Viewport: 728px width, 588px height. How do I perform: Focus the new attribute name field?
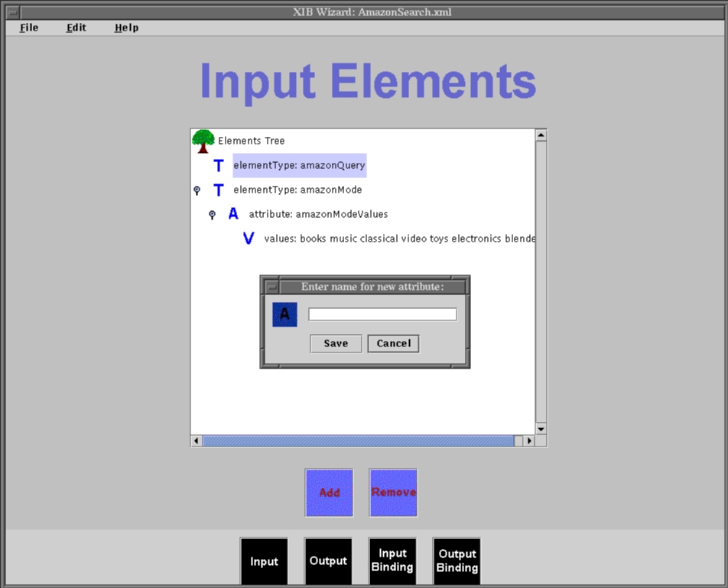(x=382, y=314)
